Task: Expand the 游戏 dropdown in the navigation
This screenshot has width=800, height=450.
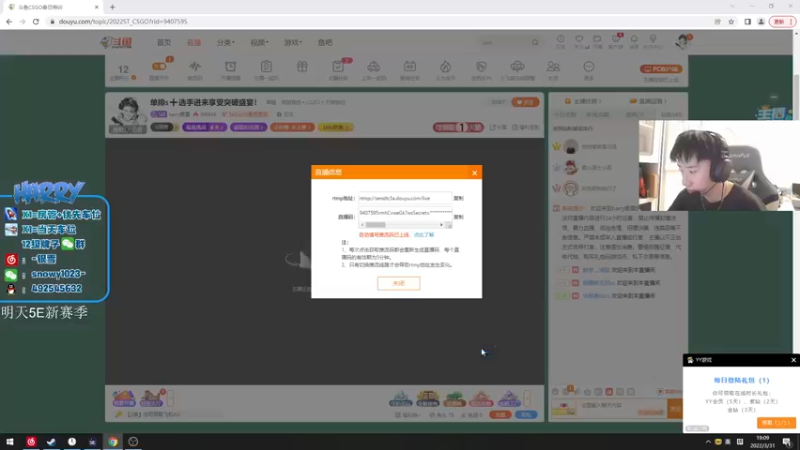Action: point(293,42)
